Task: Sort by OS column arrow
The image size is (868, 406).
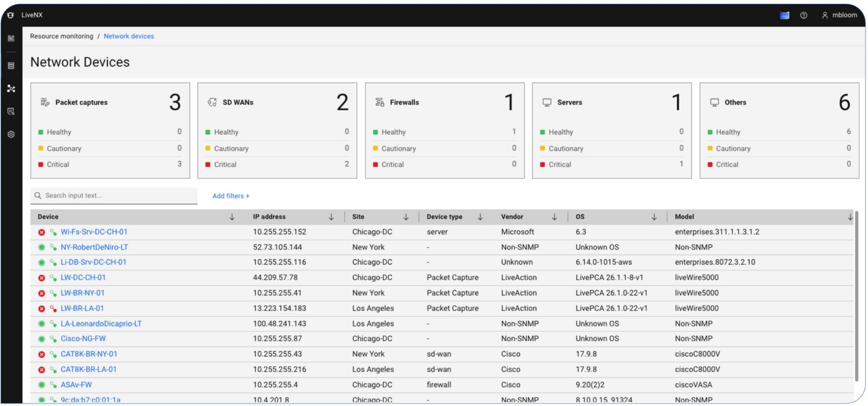Action: pyautogui.click(x=654, y=217)
